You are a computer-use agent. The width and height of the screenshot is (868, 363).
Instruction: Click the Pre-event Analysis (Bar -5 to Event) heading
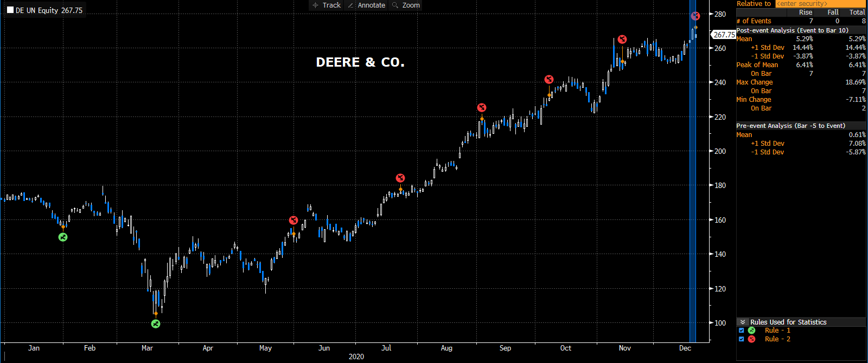point(790,126)
